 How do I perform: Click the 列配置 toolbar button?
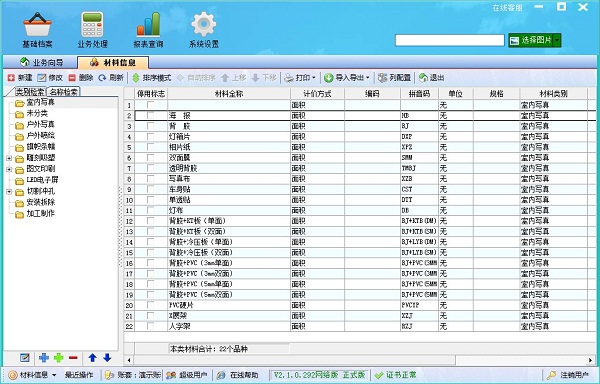pyautogui.click(x=395, y=78)
